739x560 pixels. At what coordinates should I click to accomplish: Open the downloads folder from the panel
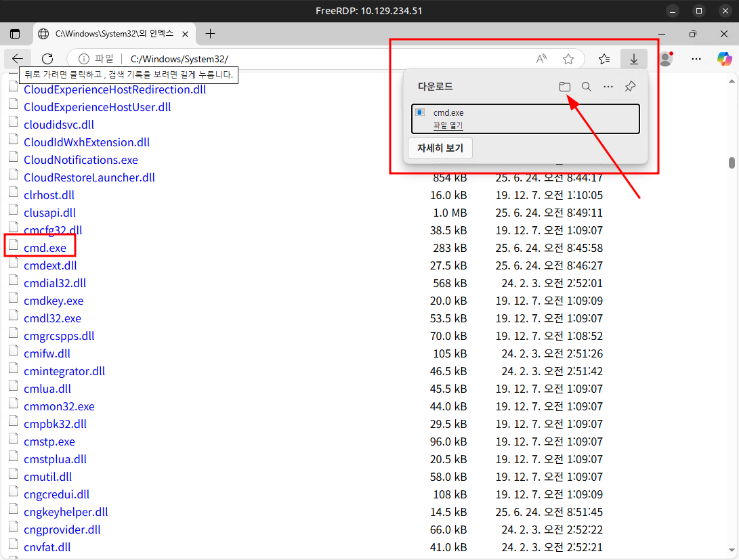point(564,87)
